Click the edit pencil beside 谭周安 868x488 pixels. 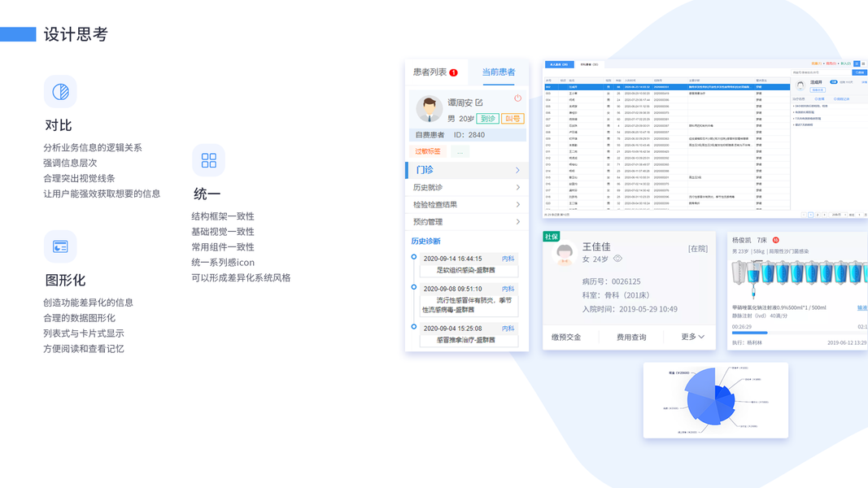(479, 102)
